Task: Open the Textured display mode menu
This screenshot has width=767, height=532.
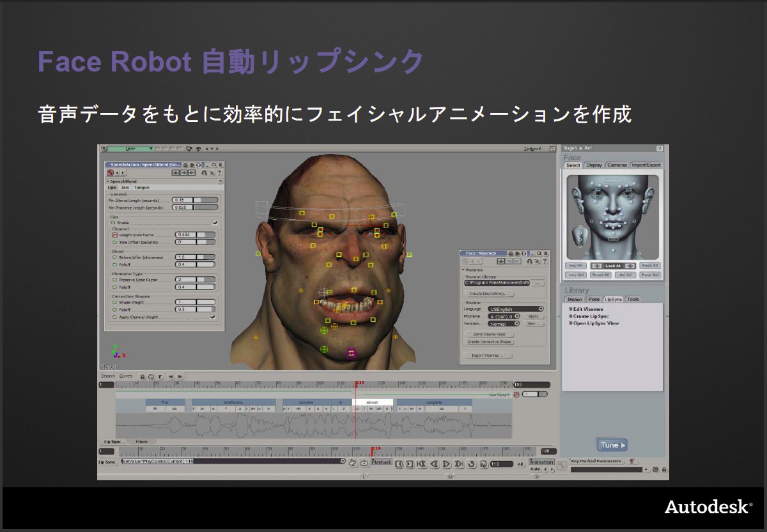Action: pos(532,149)
